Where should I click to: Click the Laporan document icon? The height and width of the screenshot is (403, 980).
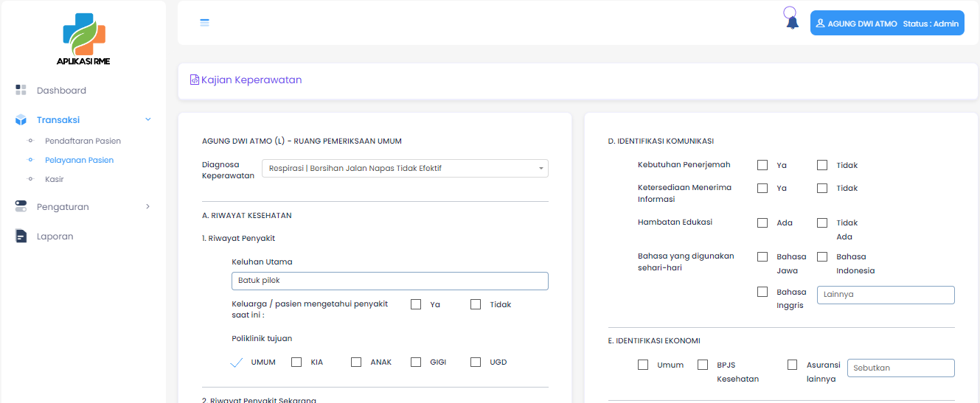point(21,236)
